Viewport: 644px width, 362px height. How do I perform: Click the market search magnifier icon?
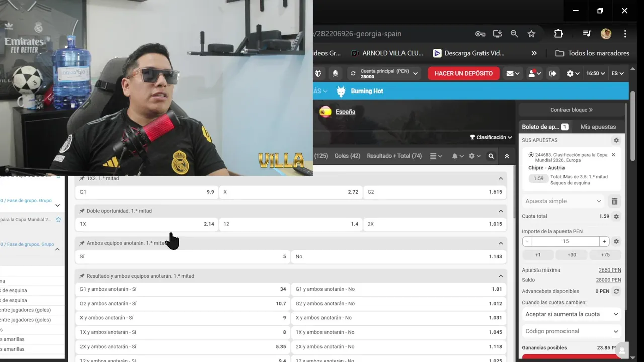[x=491, y=156]
